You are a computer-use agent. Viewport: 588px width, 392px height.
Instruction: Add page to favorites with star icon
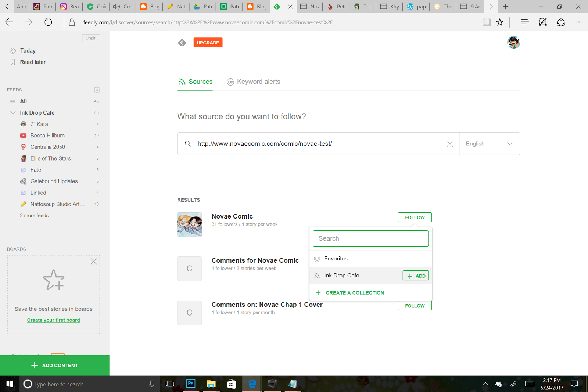pos(500,22)
